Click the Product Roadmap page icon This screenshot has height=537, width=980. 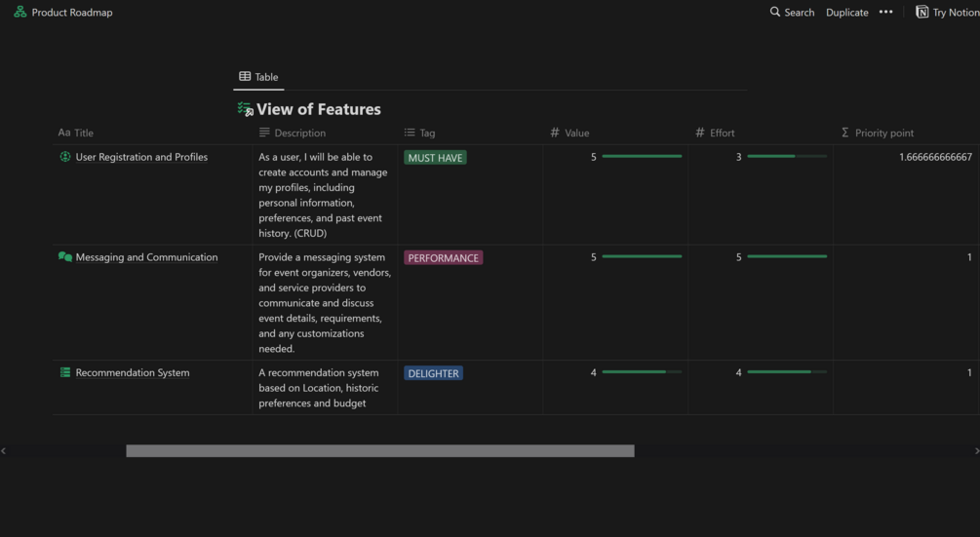20,13
